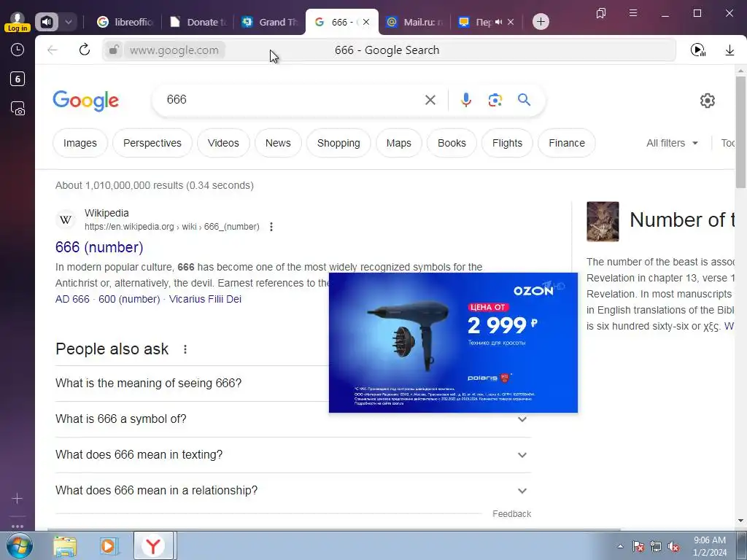Expand 'What does 666 mean in texting?'
The image size is (747, 560).
tap(293, 455)
